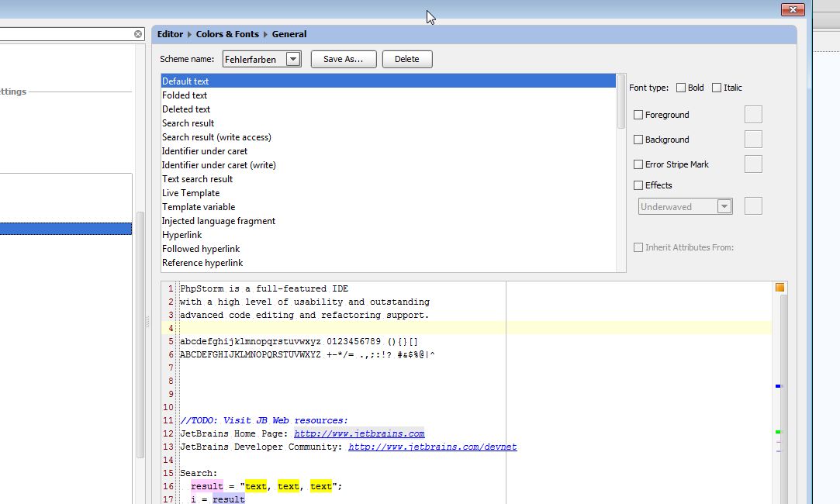The height and width of the screenshot is (504, 840).
Task: Click the green error stripe marker
Action: coord(779,431)
